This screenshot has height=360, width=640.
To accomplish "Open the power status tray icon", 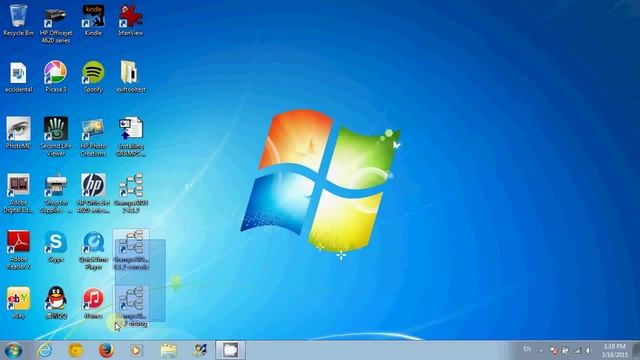I will click(565, 350).
